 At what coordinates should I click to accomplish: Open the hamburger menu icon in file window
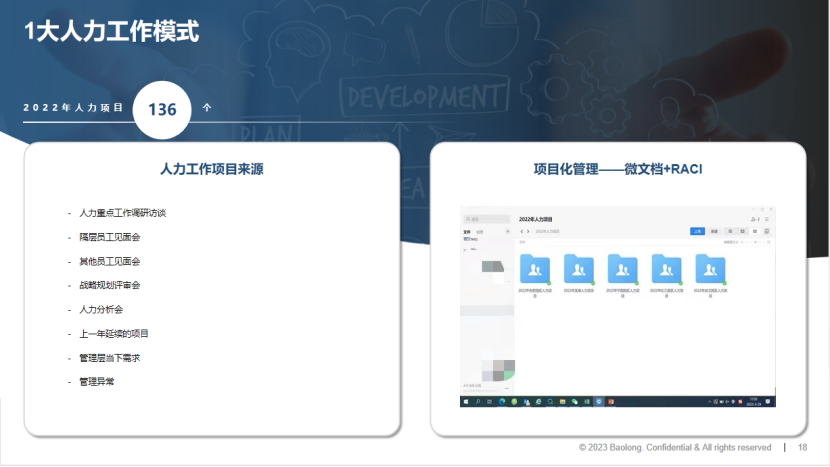(766, 219)
